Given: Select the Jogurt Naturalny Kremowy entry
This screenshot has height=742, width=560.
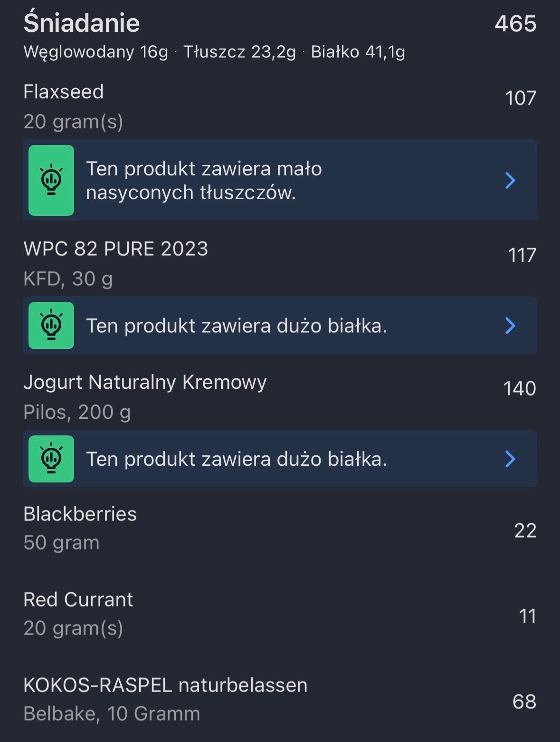Looking at the screenshot, I should pyautogui.click(x=145, y=383).
